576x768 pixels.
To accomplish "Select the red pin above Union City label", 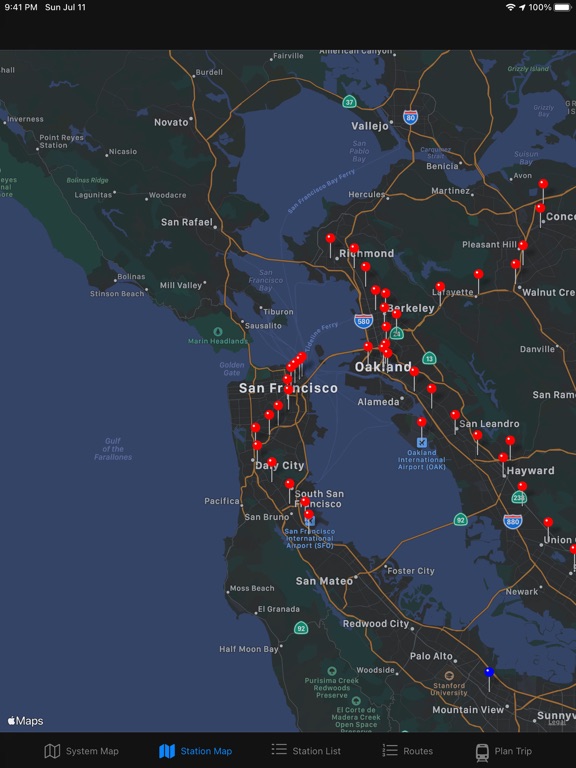I will (x=548, y=522).
